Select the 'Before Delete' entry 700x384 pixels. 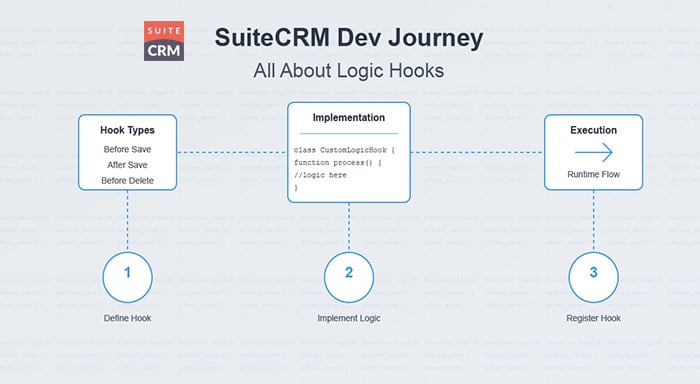[127, 180]
